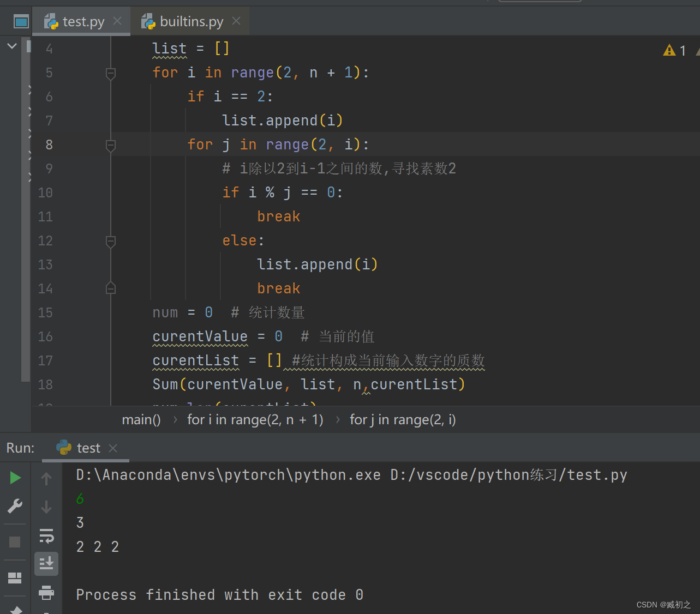The height and width of the screenshot is (614, 700).
Task: Toggle soft-wrap in the console
Action: tap(46, 536)
